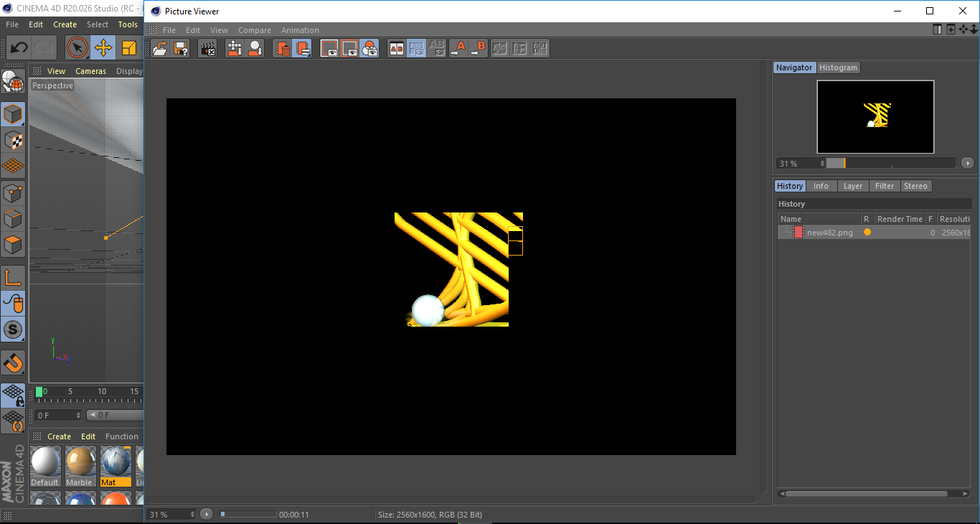Select the Scale tool in Cinema 4D

129,48
